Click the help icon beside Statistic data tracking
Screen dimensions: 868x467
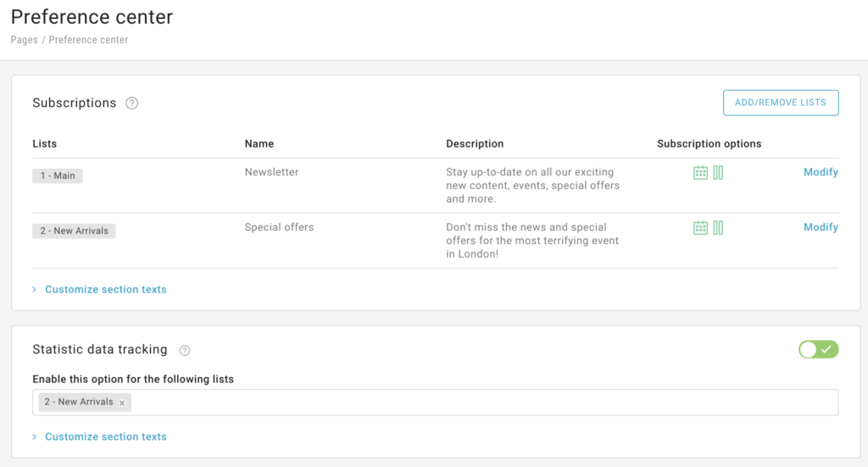(185, 350)
